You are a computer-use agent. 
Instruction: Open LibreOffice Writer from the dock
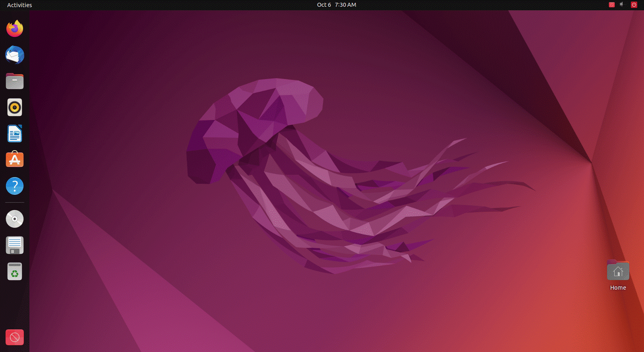click(15, 133)
